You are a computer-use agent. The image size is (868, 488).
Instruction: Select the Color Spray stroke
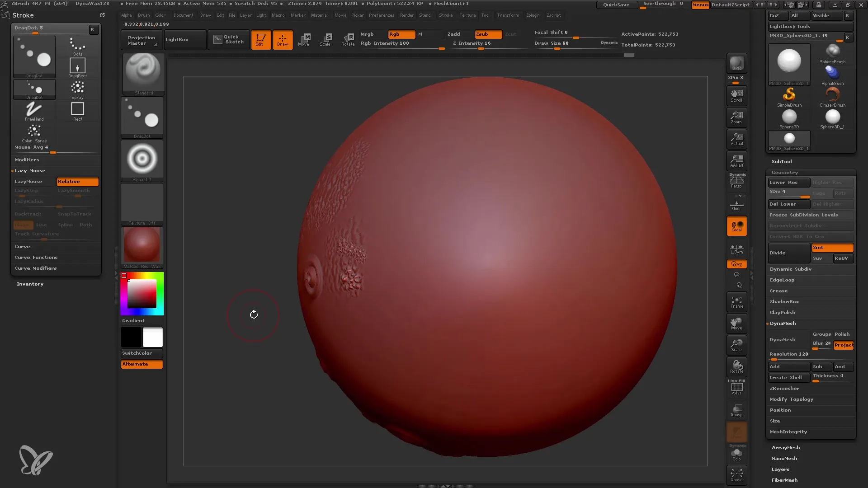(34, 133)
